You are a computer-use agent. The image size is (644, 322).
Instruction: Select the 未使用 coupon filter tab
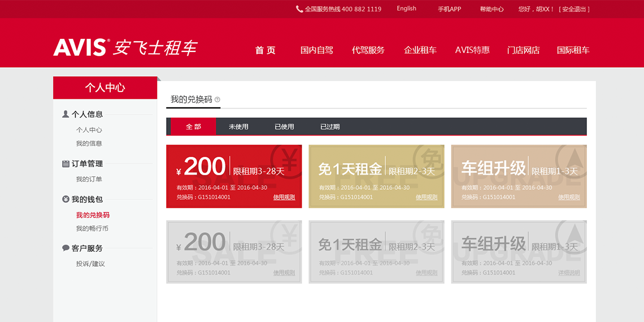238,127
